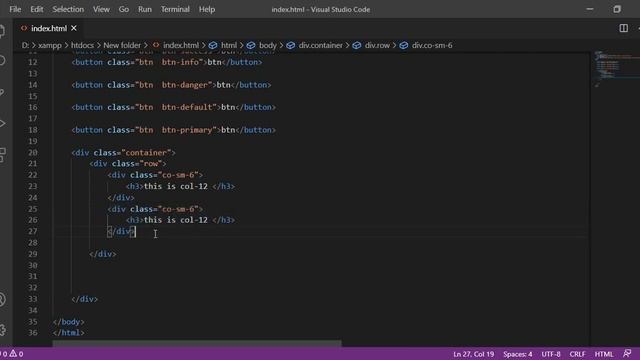Expand the div.co-sm-6 breadcrumb symbol

(426, 45)
